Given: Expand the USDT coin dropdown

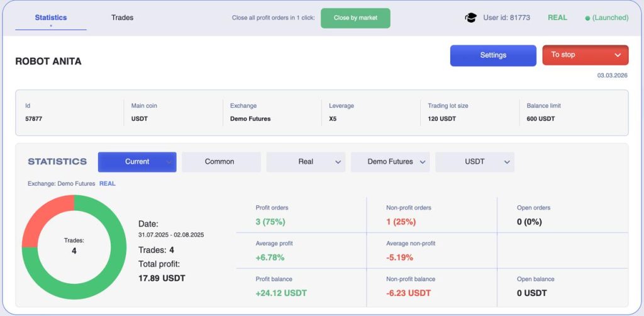Looking at the screenshot, I should coord(475,162).
